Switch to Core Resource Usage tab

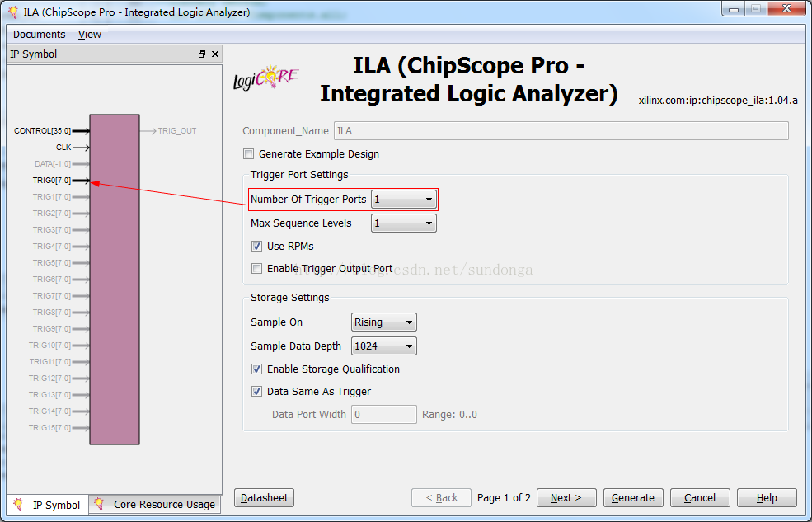pyautogui.click(x=155, y=505)
